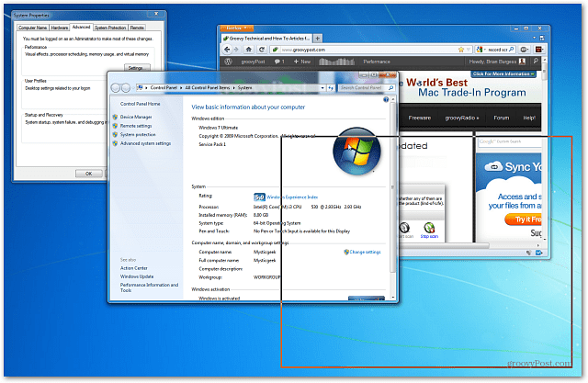Open Advanced system settings link
The image size is (588, 383).
click(x=145, y=143)
